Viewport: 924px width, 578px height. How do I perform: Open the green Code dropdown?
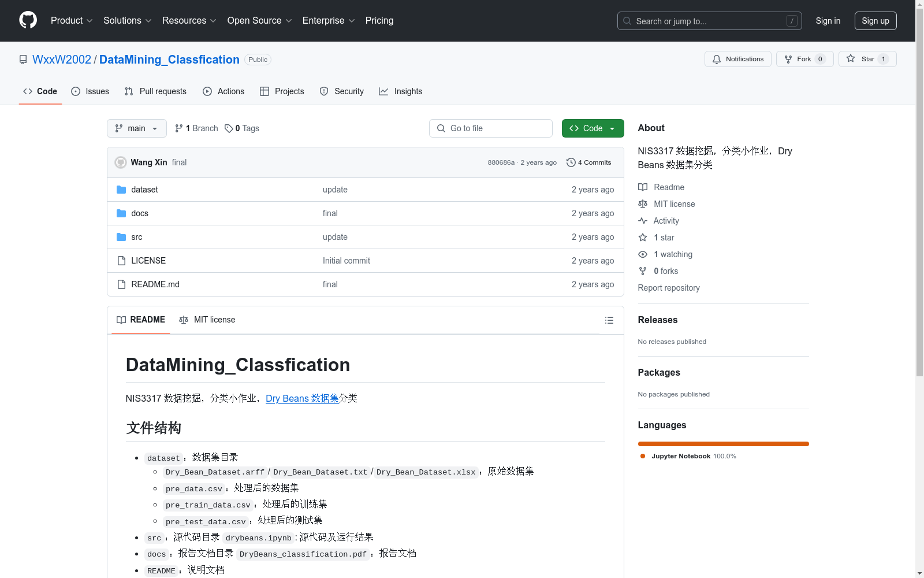593,128
